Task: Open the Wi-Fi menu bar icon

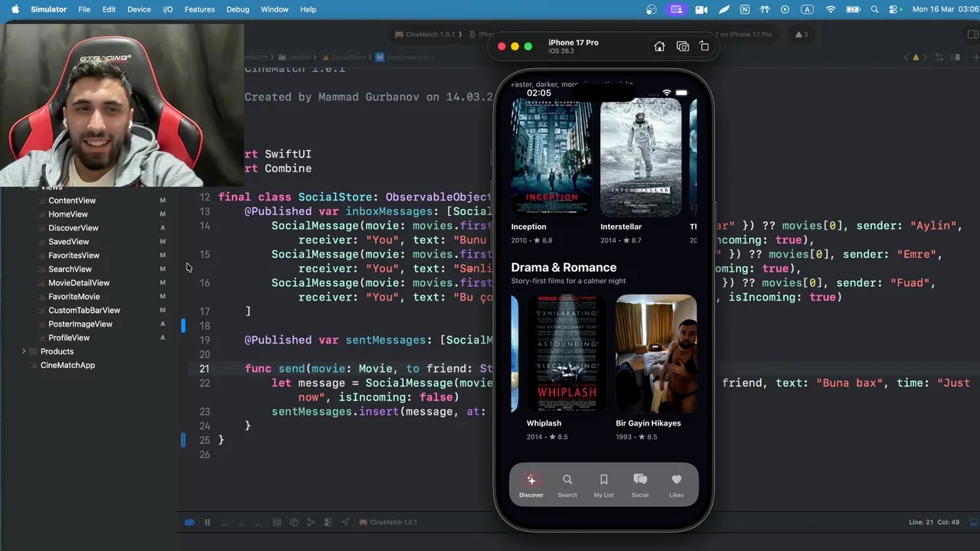Action: point(831,9)
